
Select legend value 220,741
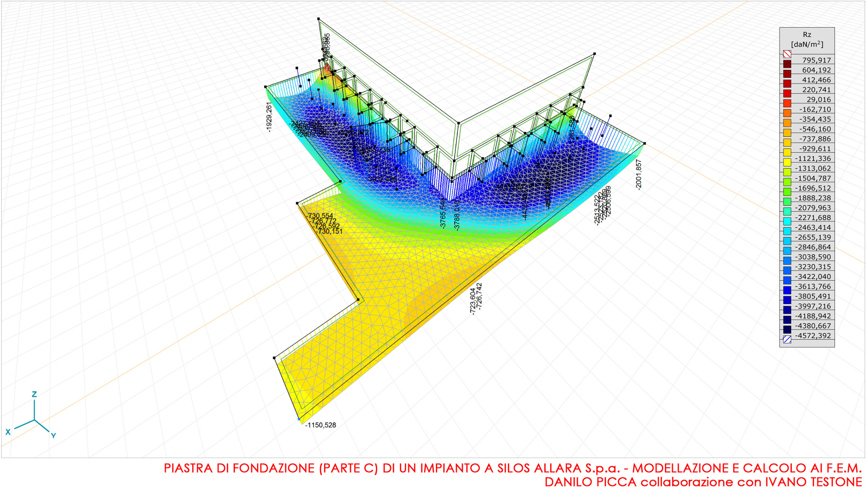pyautogui.click(x=817, y=90)
